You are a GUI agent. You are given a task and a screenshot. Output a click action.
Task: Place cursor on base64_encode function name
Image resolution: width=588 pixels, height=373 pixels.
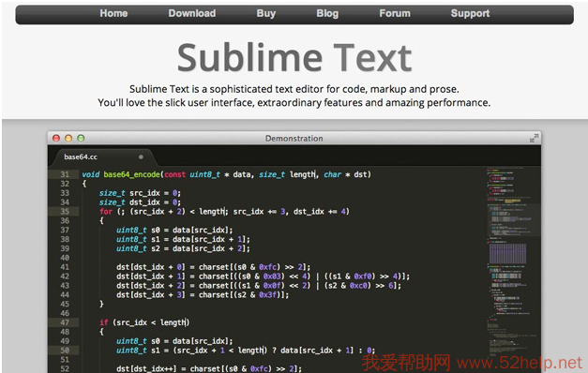point(131,174)
